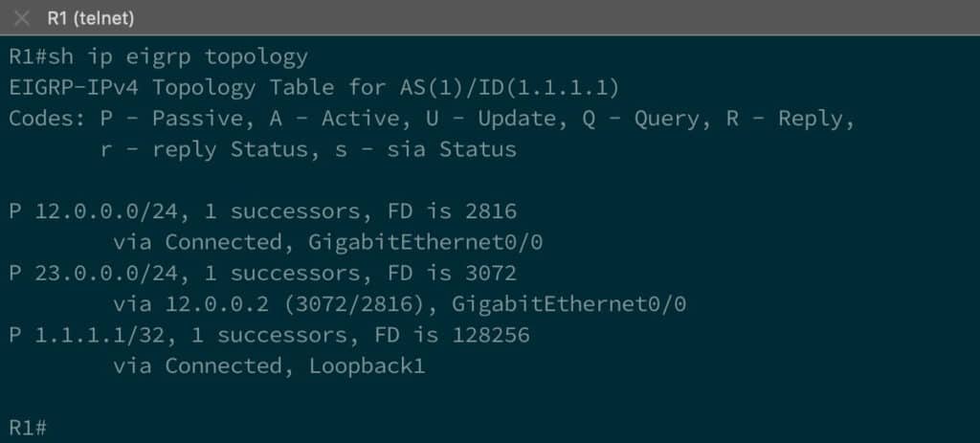This screenshot has width=980, height=443.
Task: Close the R1 telnet tab with X icon
Action: [22, 18]
